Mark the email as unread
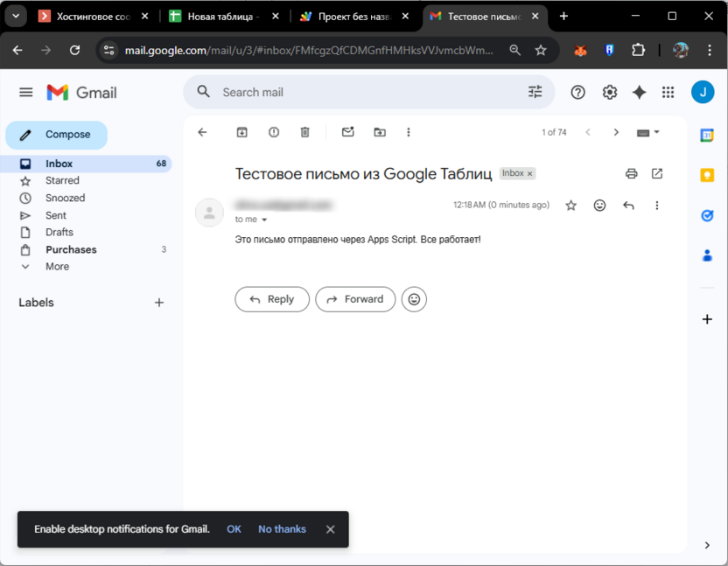This screenshot has width=728, height=566. click(x=347, y=132)
